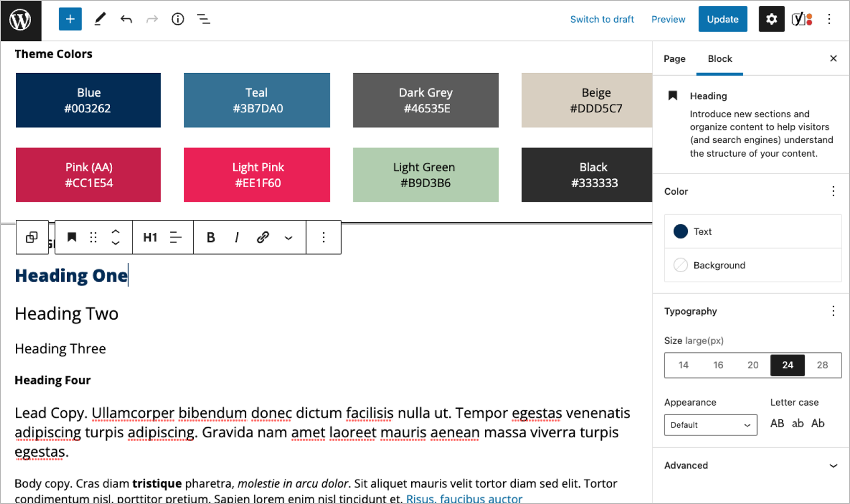The image size is (850, 504).
Task: Click Switch to draft
Action: click(602, 19)
